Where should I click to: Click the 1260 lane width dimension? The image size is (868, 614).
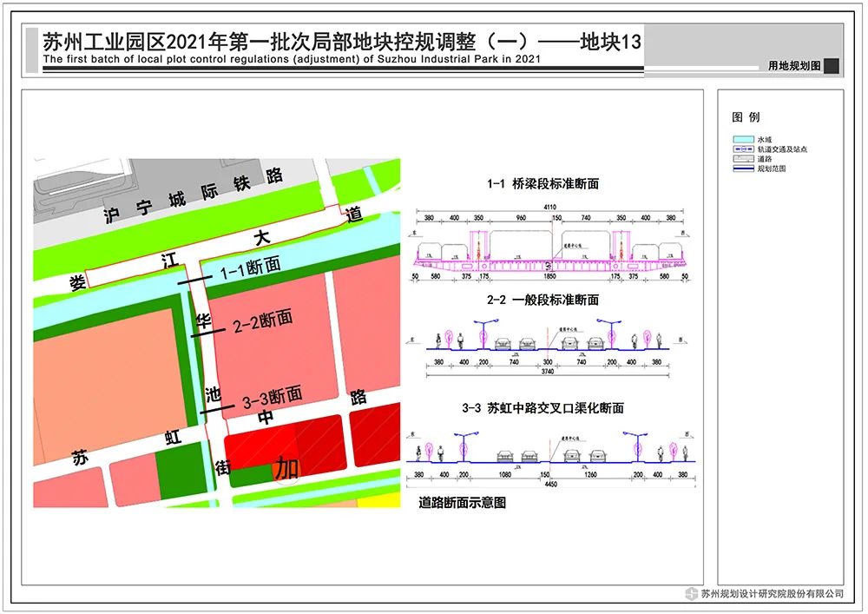(x=590, y=475)
